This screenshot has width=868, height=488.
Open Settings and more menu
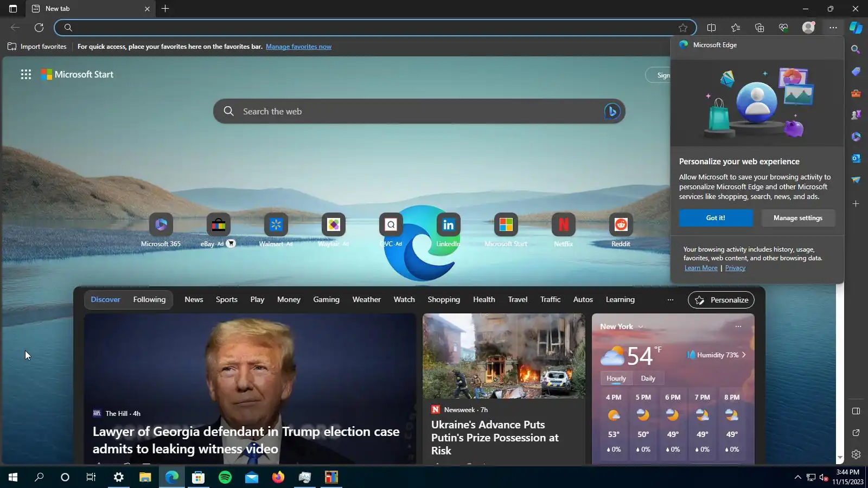[833, 28]
